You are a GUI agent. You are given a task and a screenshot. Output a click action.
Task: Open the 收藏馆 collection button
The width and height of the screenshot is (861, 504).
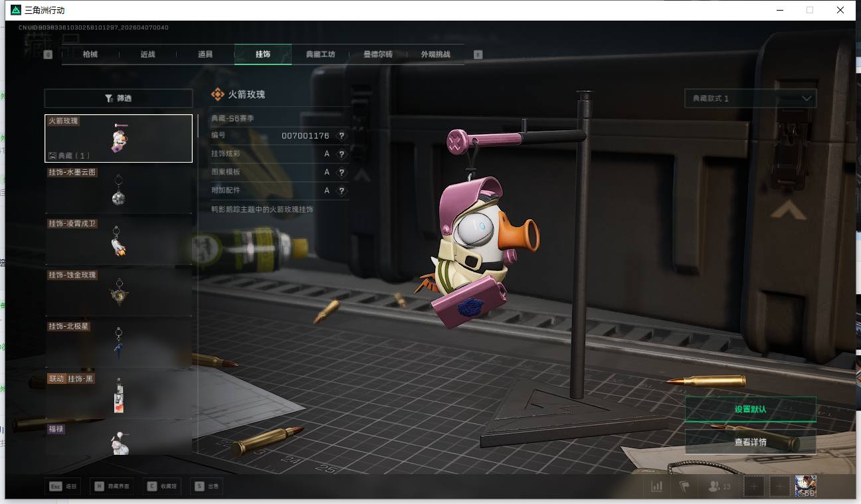pyautogui.click(x=162, y=486)
